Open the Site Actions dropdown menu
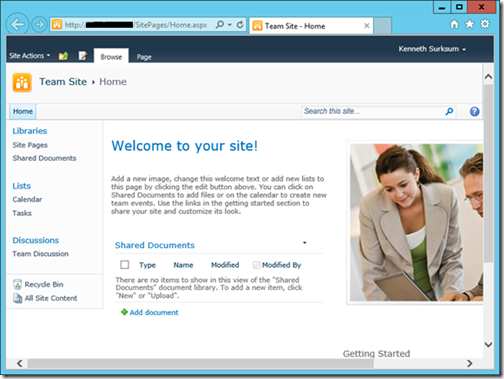Image resolution: width=504 pixels, height=379 pixels. coord(29,56)
